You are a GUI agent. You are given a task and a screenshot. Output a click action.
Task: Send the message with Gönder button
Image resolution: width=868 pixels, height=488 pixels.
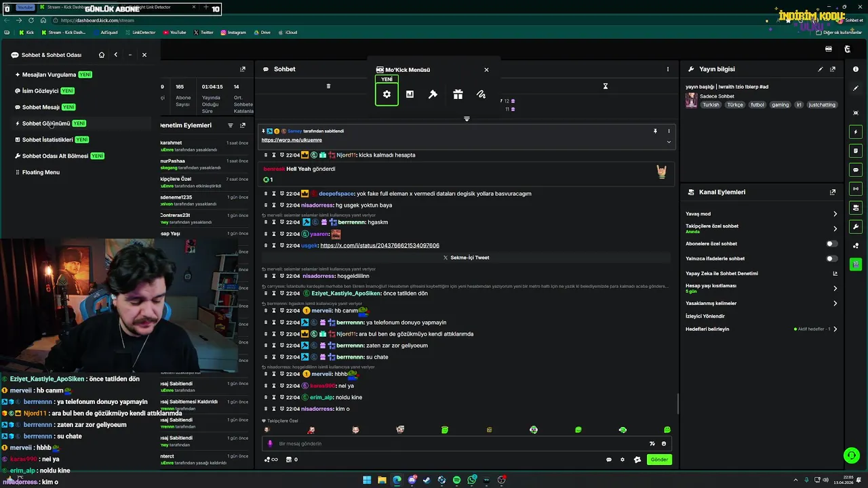659,460
